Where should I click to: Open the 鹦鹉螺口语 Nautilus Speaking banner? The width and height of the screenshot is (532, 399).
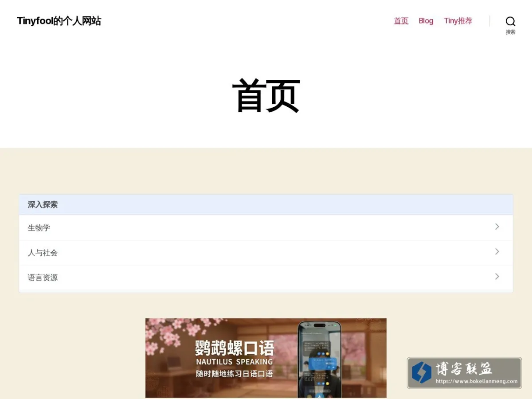266,358
